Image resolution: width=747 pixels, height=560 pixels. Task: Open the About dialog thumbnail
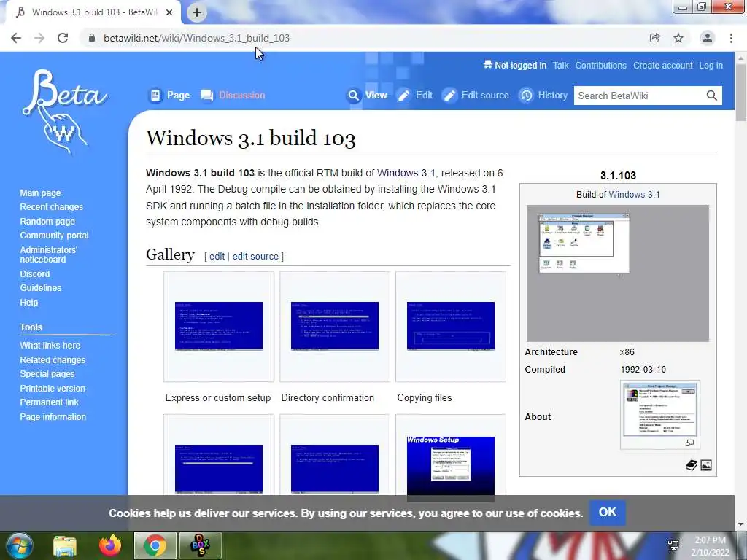tap(659, 410)
